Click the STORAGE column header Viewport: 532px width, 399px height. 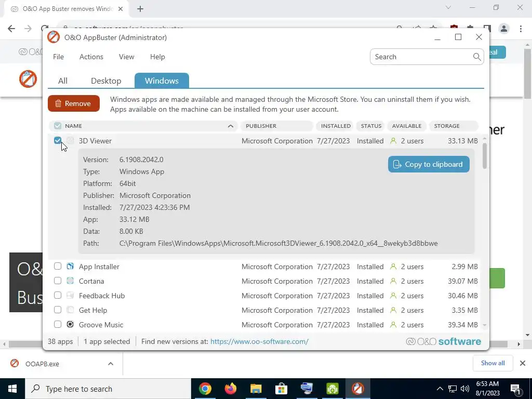pyautogui.click(x=454, y=126)
